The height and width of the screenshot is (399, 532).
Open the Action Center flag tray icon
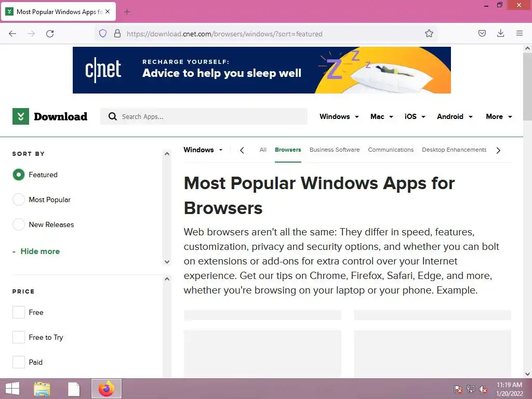pos(458,389)
